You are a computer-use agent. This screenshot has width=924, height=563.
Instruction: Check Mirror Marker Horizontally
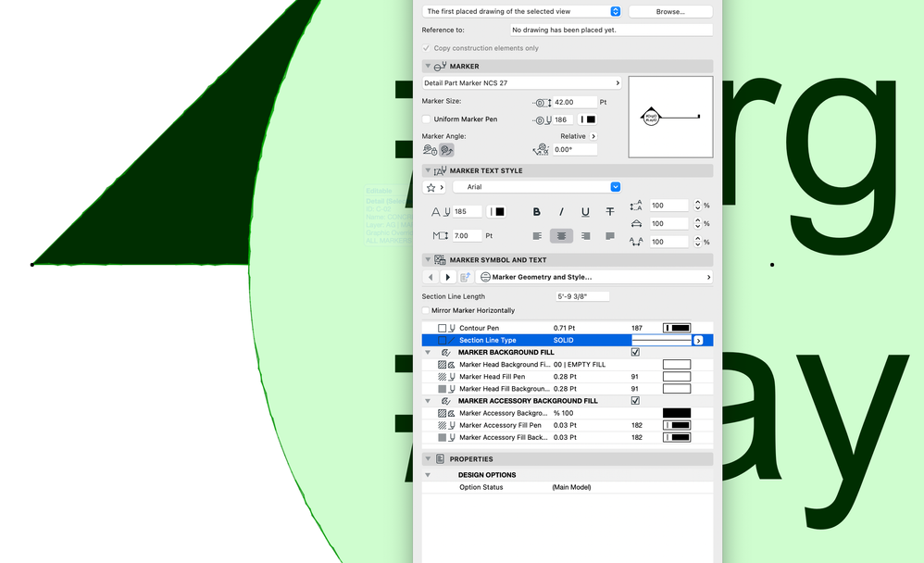426,310
